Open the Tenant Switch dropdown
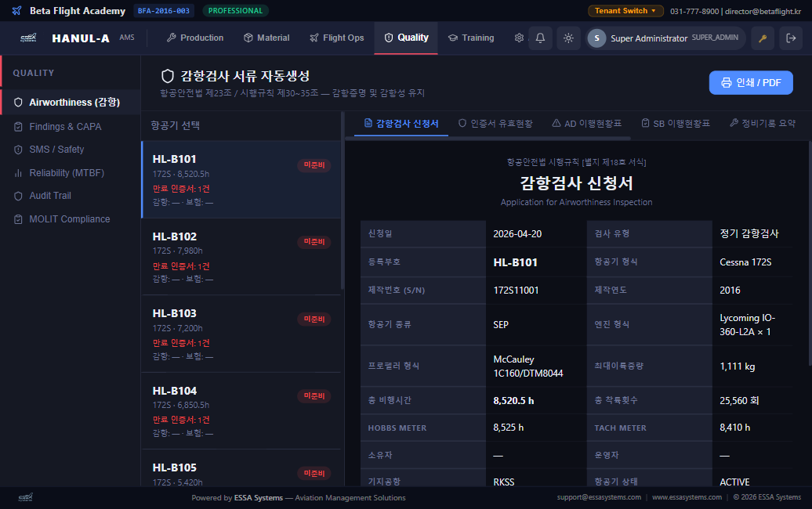Screen dimensions: 812x509 click(625, 11)
